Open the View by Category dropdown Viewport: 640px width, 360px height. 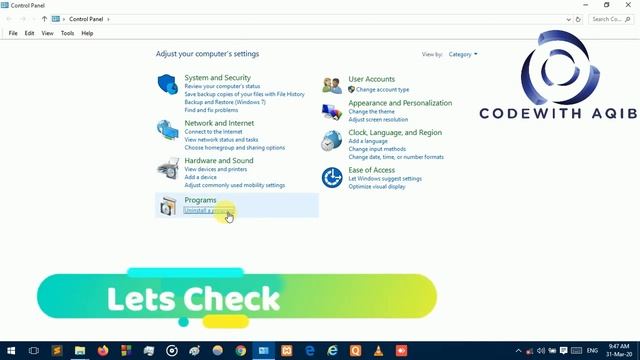(463, 54)
